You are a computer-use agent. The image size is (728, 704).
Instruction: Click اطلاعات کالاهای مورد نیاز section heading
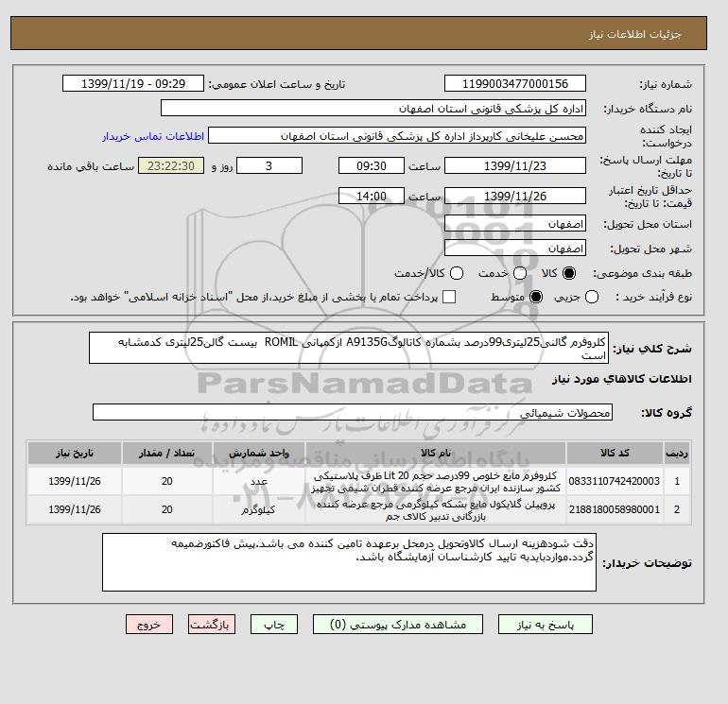pyautogui.click(x=622, y=379)
